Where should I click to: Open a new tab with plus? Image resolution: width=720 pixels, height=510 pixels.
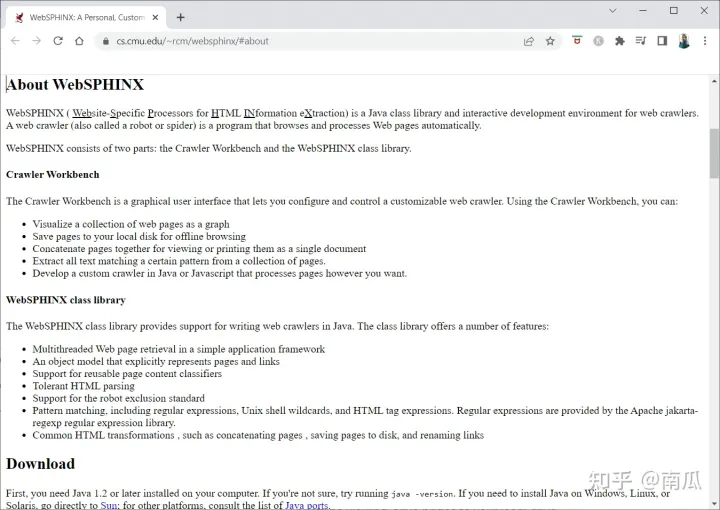pos(180,17)
